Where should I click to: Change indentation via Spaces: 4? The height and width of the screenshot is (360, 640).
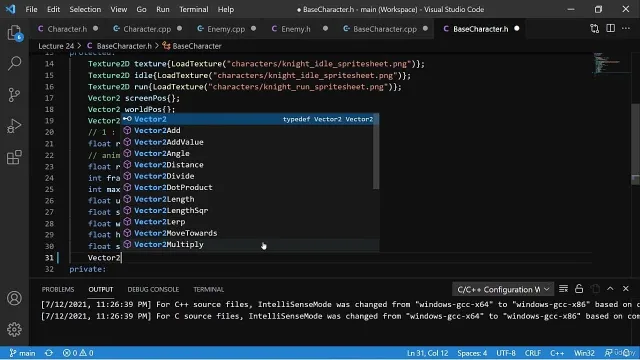pos(472,353)
